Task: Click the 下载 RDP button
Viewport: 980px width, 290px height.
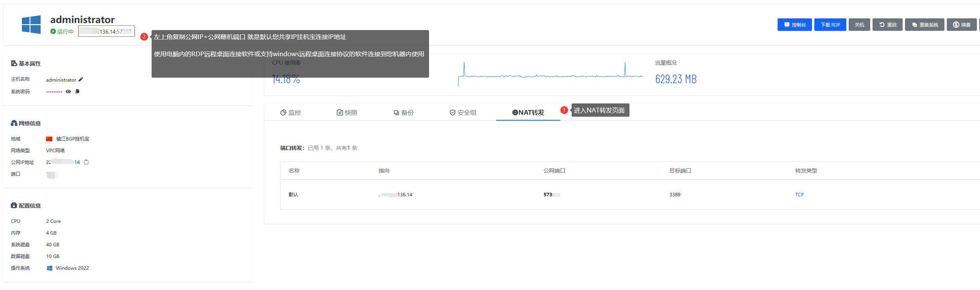Action: 830,25
